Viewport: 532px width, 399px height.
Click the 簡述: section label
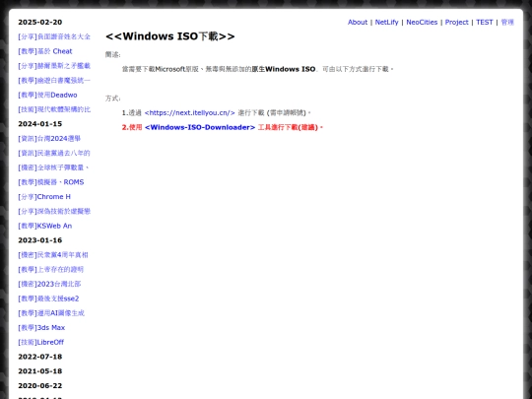[112, 54]
